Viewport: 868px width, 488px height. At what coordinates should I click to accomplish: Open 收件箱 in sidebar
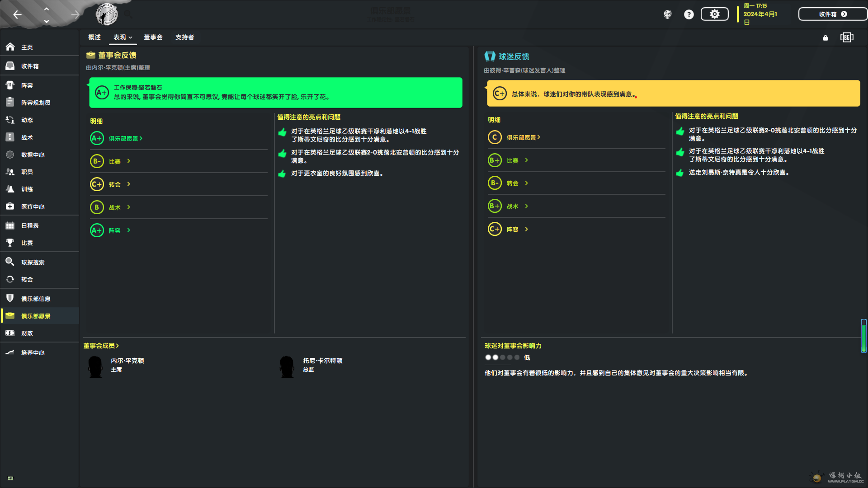click(x=39, y=66)
